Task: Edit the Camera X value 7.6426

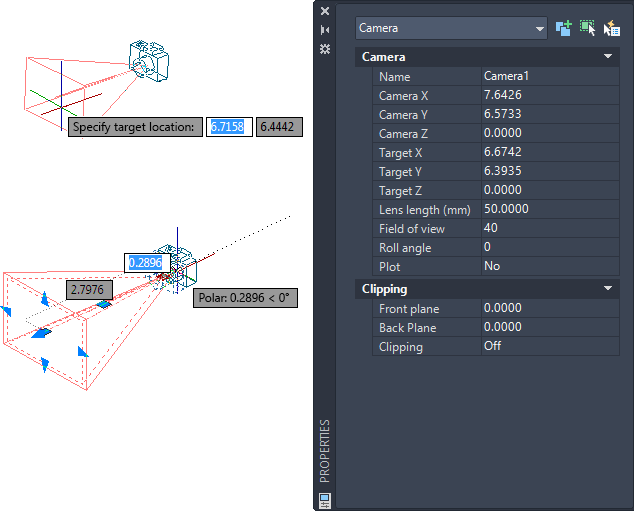Action: coord(550,95)
